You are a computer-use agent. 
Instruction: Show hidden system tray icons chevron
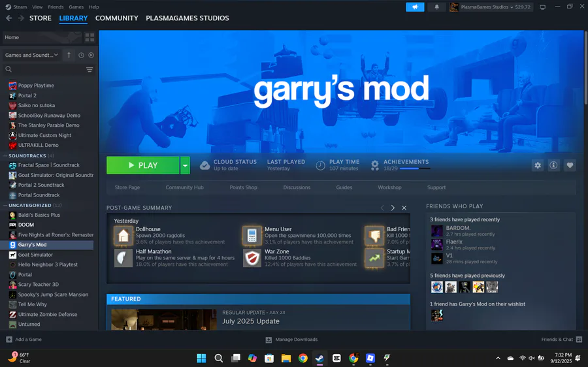pos(498,358)
